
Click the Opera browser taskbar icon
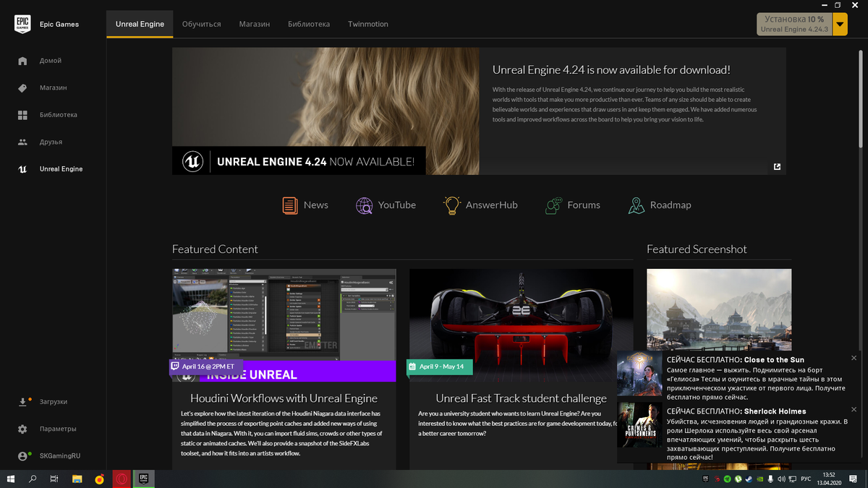tap(122, 479)
